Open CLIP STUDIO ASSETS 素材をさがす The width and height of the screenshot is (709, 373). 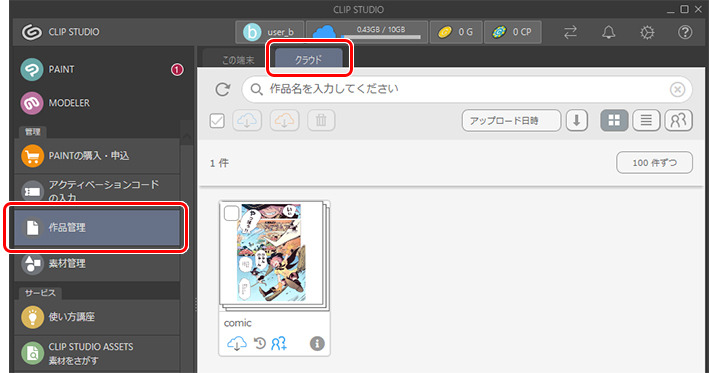97,354
